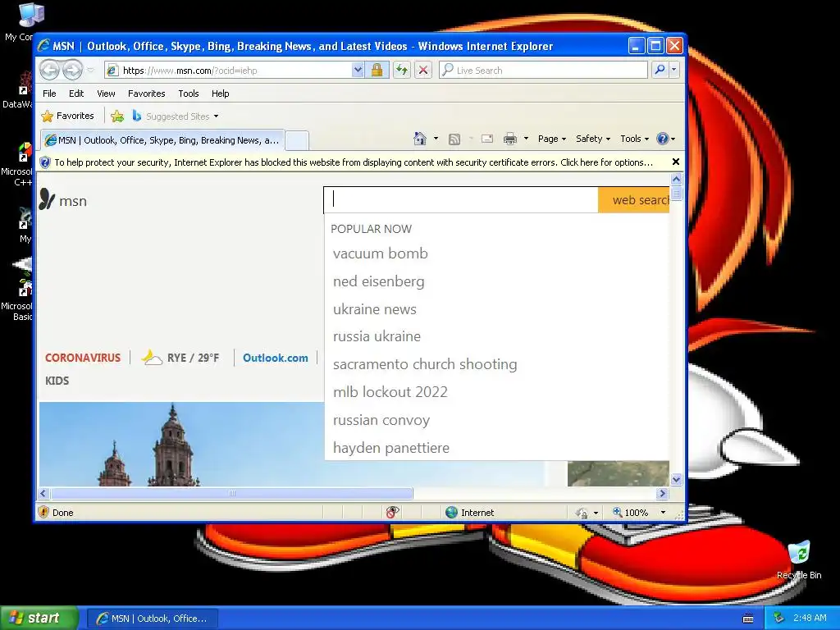Open the Tools menu in menu bar

pyautogui.click(x=189, y=94)
